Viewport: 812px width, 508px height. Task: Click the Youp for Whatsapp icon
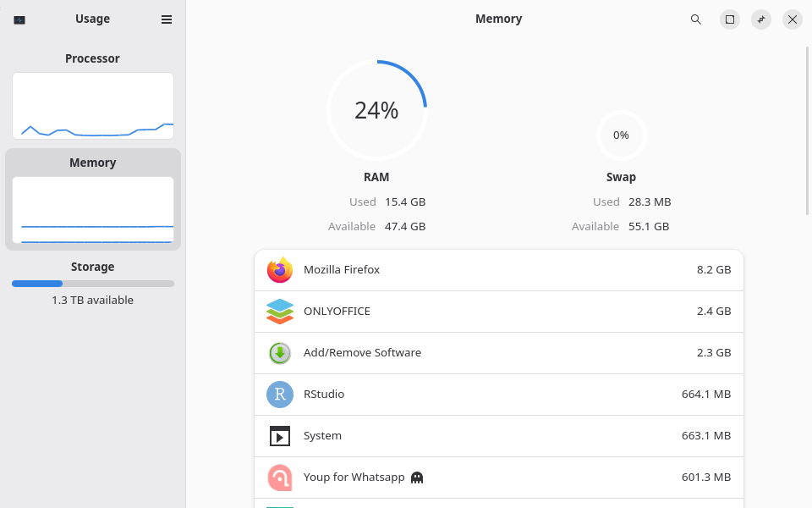[x=279, y=477]
